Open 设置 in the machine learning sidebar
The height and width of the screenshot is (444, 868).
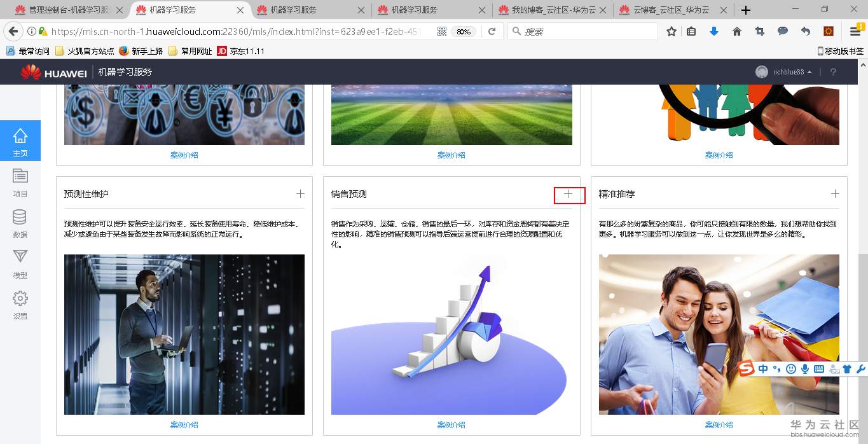pos(20,303)
